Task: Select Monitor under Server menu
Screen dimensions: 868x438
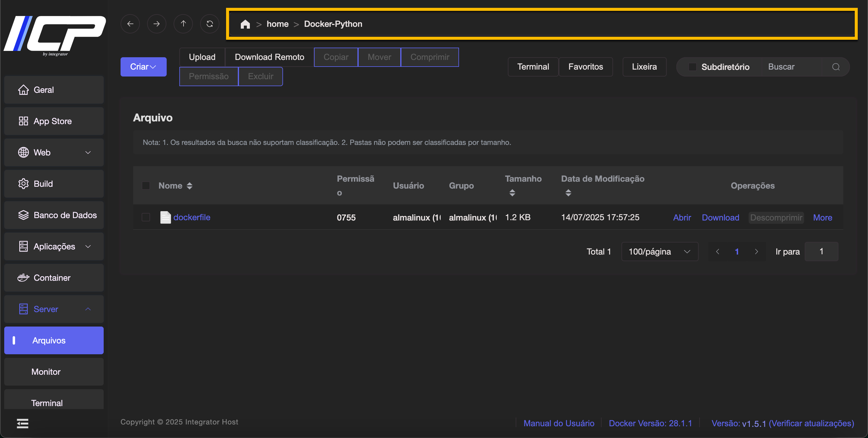Action: coord(46,372)
